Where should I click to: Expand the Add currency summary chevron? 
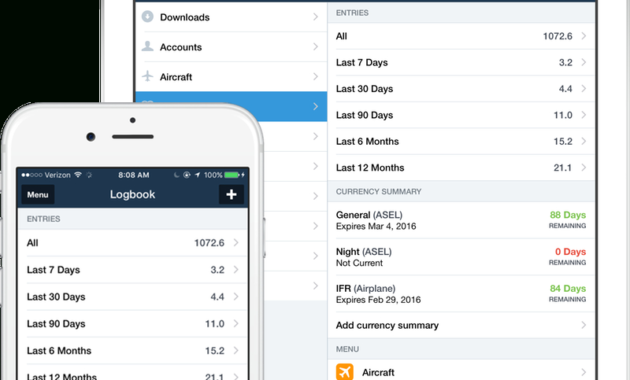pos(583,325)
